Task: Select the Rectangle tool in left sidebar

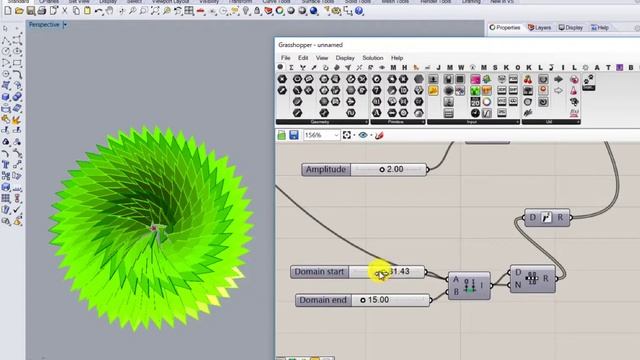Action: [17, 63]
